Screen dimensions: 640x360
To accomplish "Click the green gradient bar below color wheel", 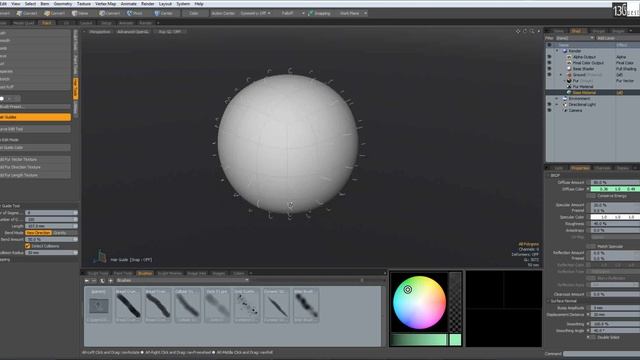I will (418, 340).
